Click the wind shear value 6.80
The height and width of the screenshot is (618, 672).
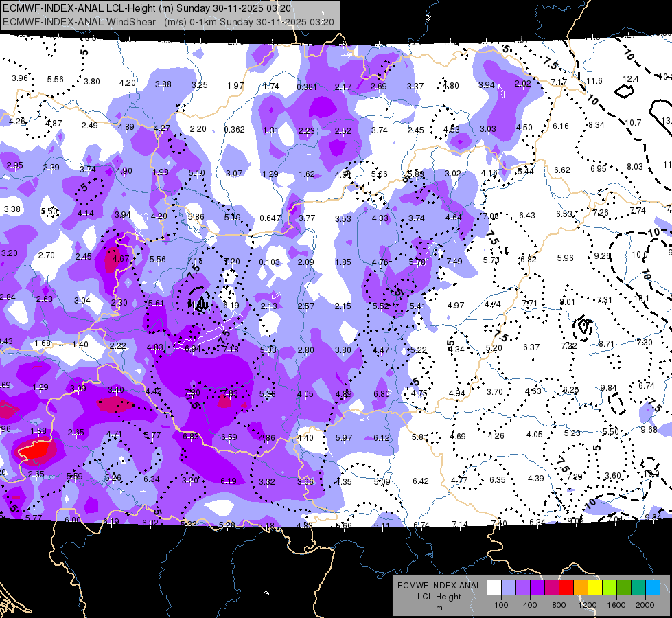[x=382, y=393]
